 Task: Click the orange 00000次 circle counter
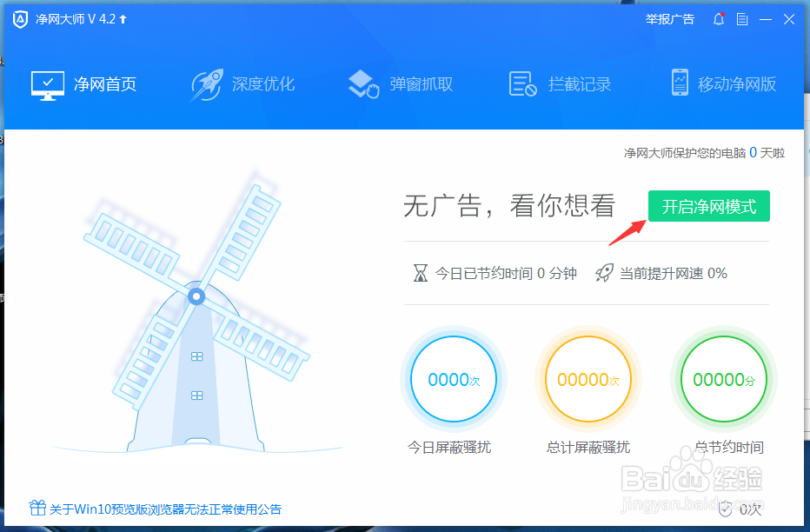click(x=588, y=379)
